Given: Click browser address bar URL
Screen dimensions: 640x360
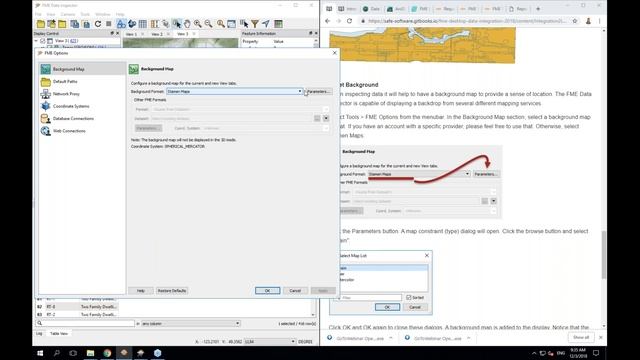Looking at the screenshot, I should [x=467, y=21].
